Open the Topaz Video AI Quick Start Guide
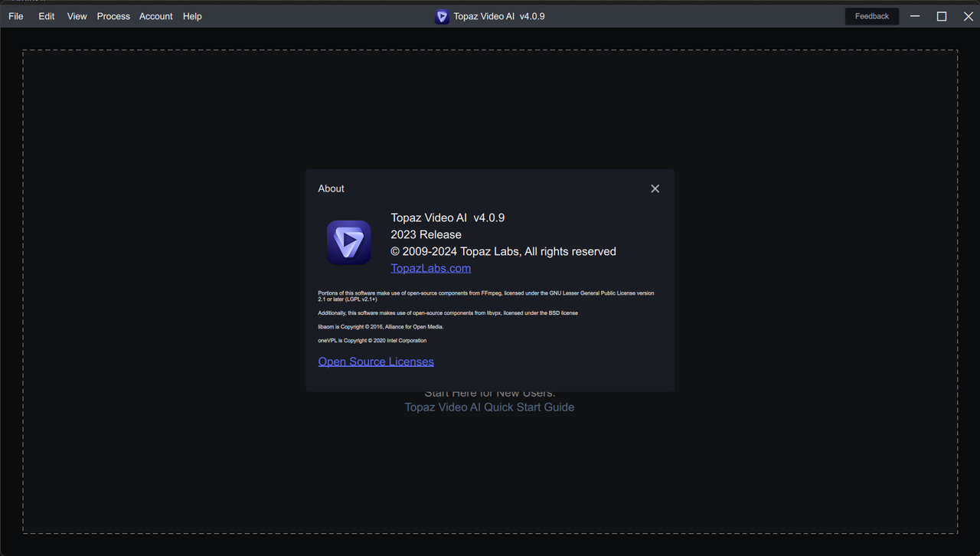This screenshot has width=980, height=556. [489, 407]
